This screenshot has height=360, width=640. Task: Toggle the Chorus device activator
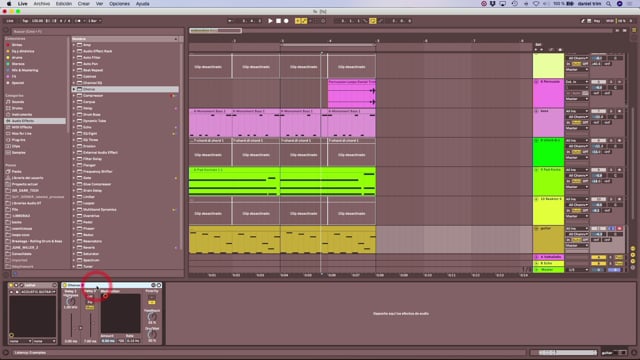tap(65, 285)
